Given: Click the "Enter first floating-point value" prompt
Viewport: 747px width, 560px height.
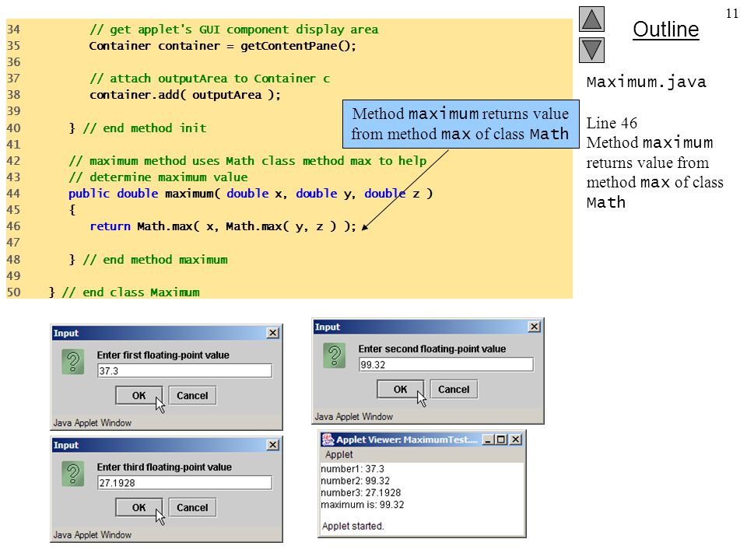Looking at the screenshot, I should coord(163,355).
